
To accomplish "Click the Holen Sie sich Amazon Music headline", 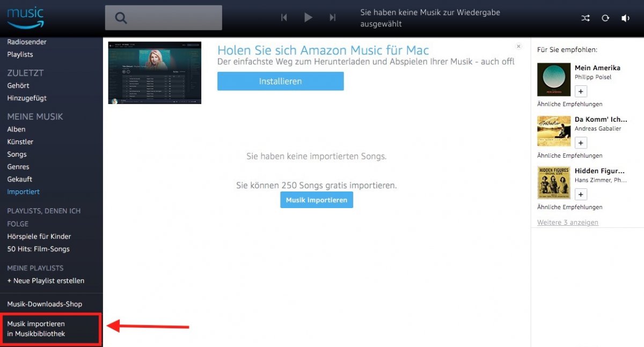I will [323, 50].
